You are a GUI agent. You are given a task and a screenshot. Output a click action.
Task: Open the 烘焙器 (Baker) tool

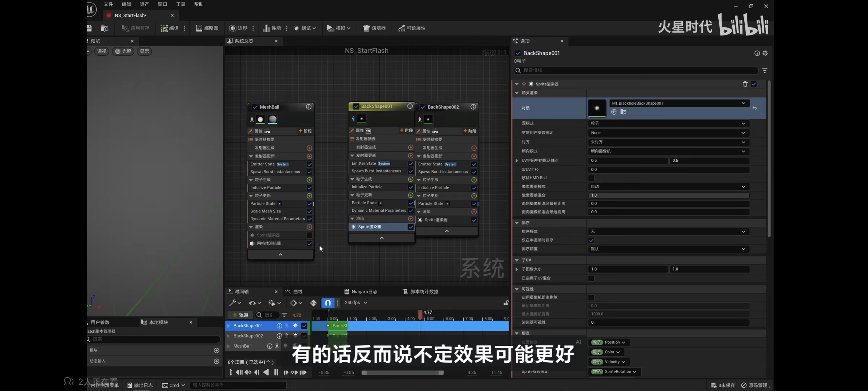pyautogui.click(x=374, y=28)
